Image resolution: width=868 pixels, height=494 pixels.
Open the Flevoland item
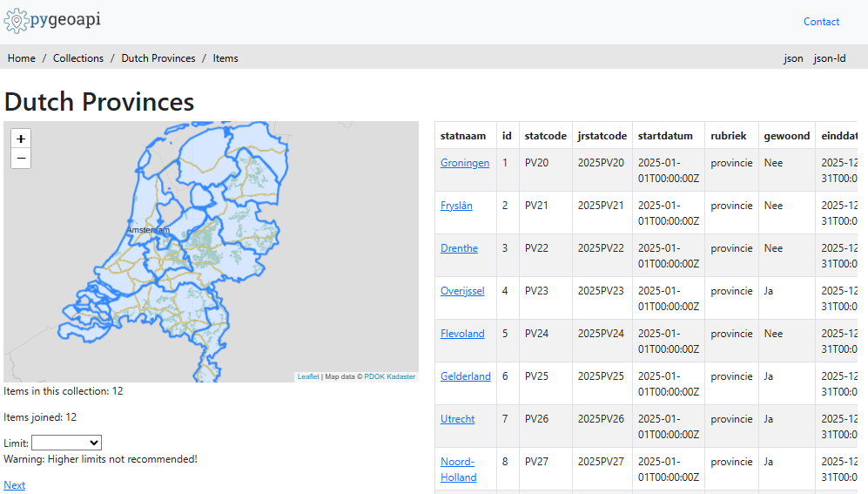pyautogui.click(x=462, y=334)
